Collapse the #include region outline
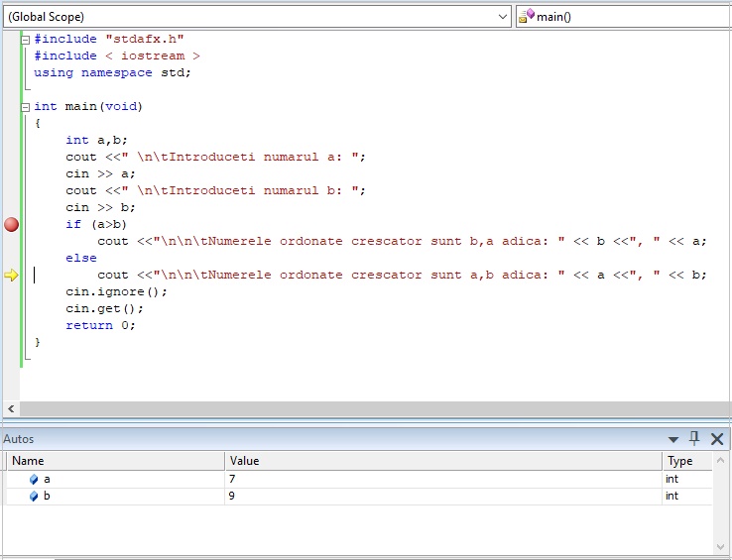The width and height of the screenshot is (732, 560). 25,40
